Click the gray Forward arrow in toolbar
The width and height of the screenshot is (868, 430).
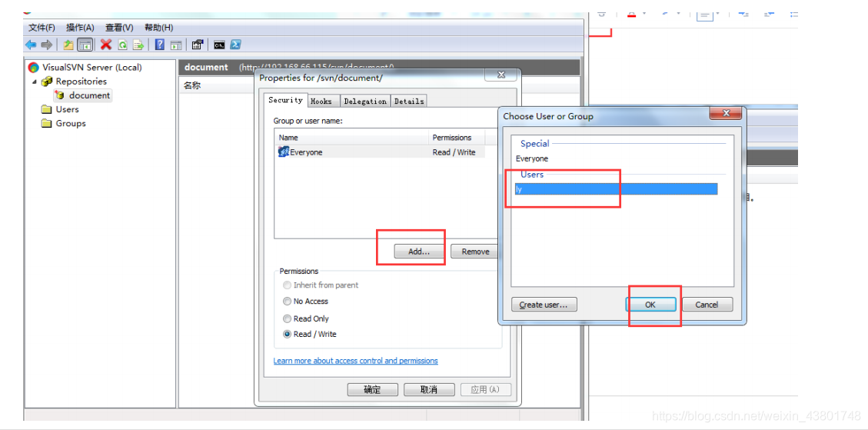46,45
